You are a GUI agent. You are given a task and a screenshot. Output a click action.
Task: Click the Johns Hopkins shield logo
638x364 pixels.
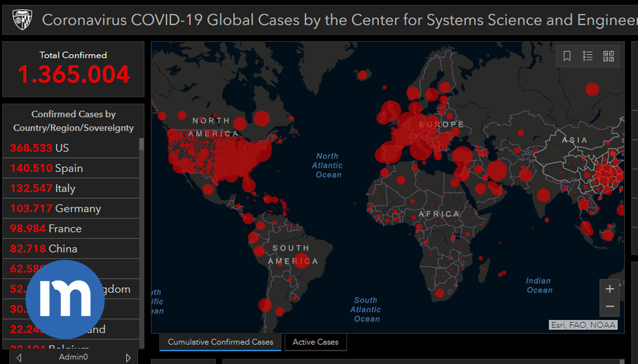pyautogui.click(x=22, y=20)
